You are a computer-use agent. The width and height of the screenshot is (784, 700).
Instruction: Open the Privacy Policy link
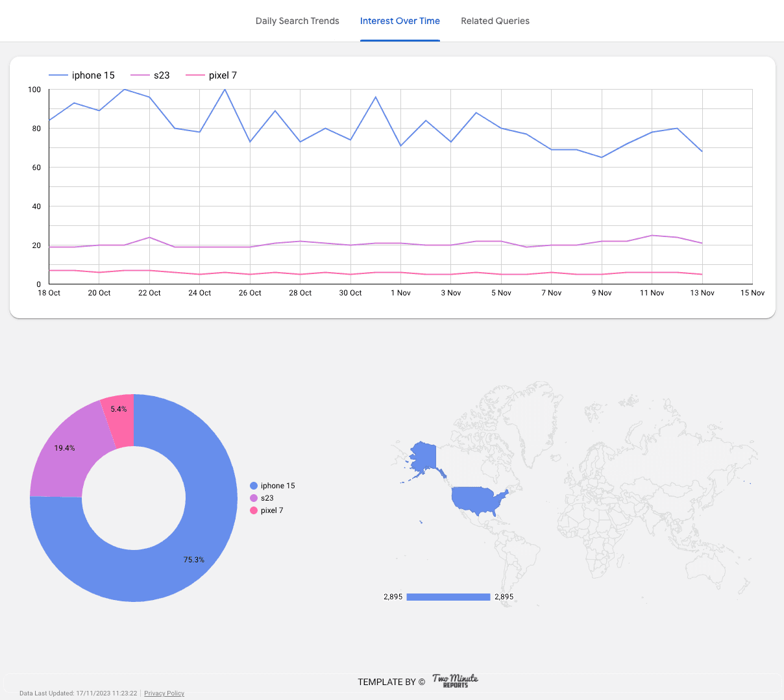click(x=164, y=693)
